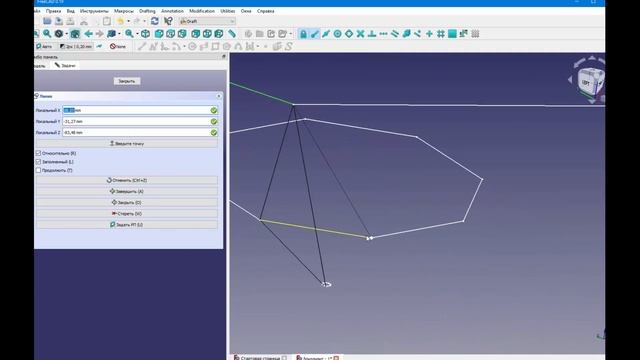Toggle Snap Parallel lines icon
Image resolution: width=640 pixels, height=360 pixels.
pyautogui.click(x=395, y=34)
